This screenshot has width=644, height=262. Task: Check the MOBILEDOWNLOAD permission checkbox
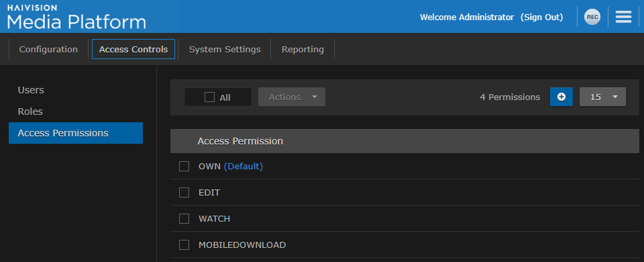click(184, 245)
